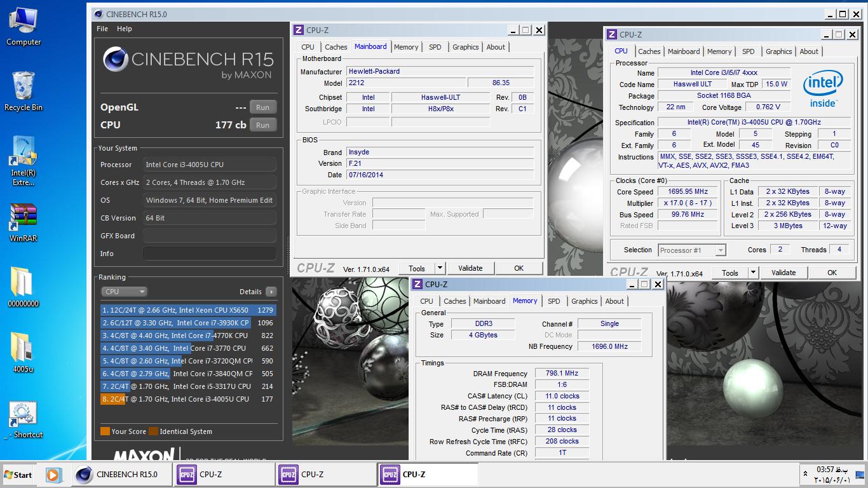Click OK in CPU info window
The width and height of the screenshot is (868, 488).
(x=832, y=273)
